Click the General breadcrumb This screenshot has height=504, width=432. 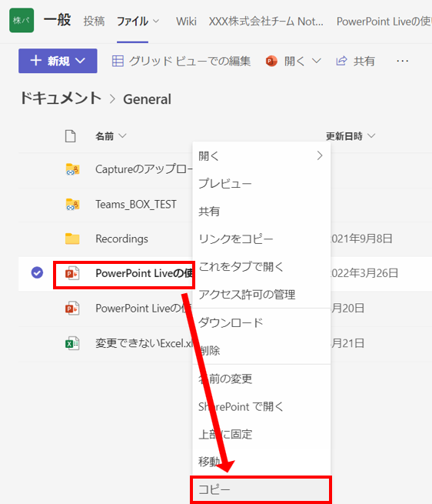click(x=147, y=99)
